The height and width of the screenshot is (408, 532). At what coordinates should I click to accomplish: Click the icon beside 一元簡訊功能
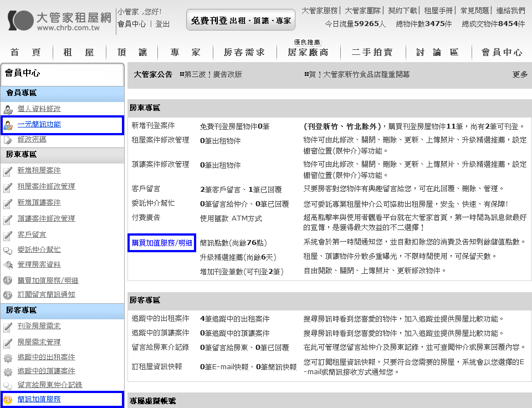click(x=8, y=125)
